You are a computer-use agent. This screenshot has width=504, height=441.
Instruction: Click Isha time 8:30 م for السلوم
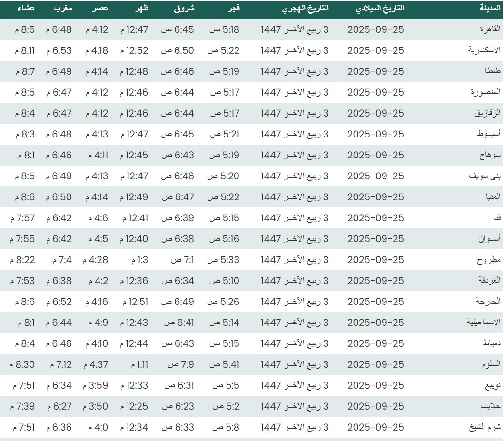click(22, 364)
